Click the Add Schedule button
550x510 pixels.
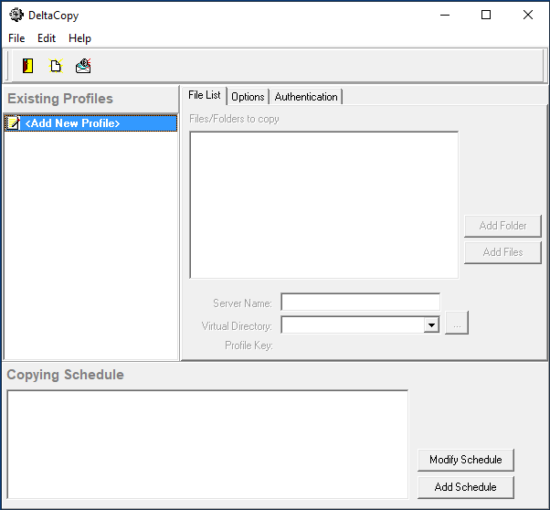465,487
